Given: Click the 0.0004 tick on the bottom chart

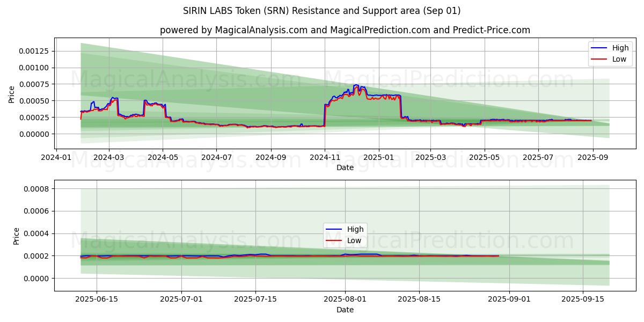Looking at the screenshot, I should pyautogui.click(x=37, y=233).
